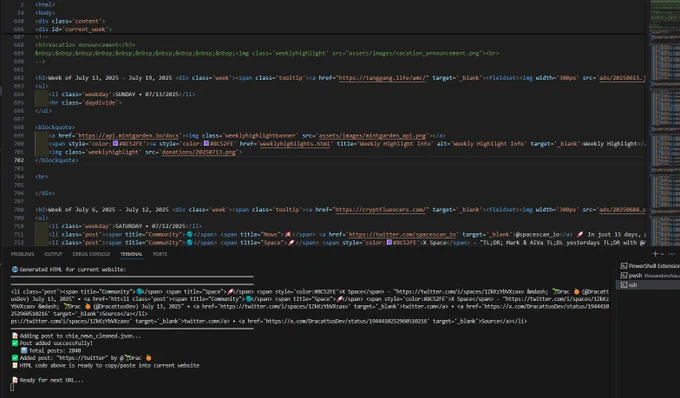Click the closing blockquote tag on line 702
680x398 pixels.
(x=57, y=160)
